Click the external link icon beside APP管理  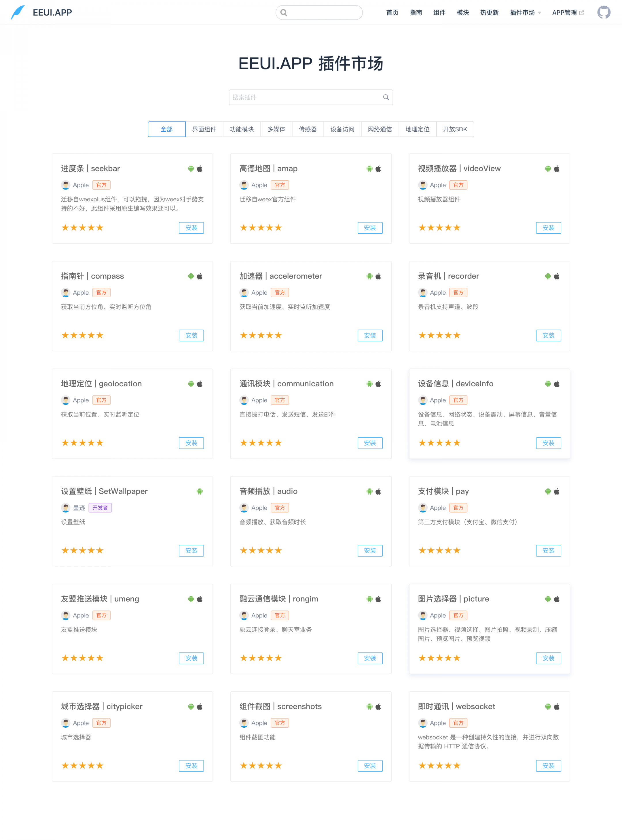[582, 13]
